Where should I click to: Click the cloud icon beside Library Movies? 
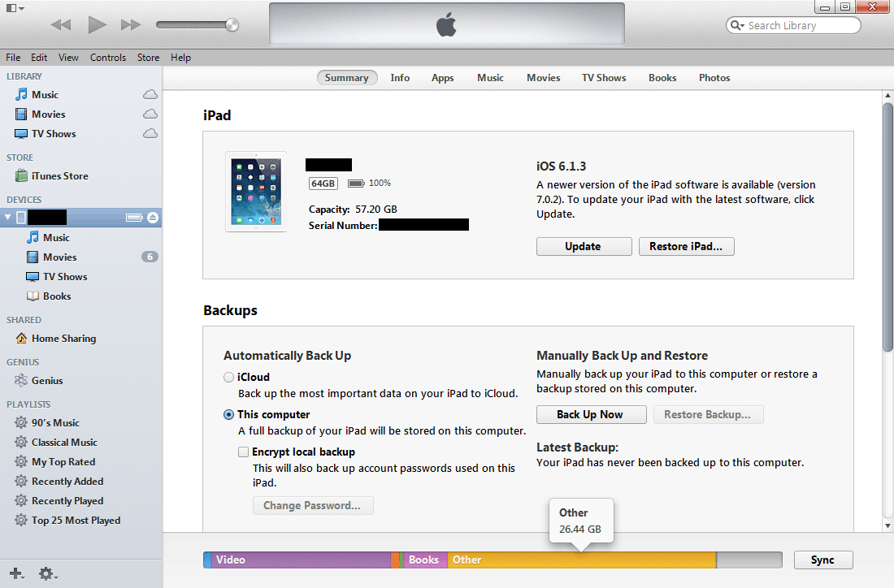click(150, 114)
